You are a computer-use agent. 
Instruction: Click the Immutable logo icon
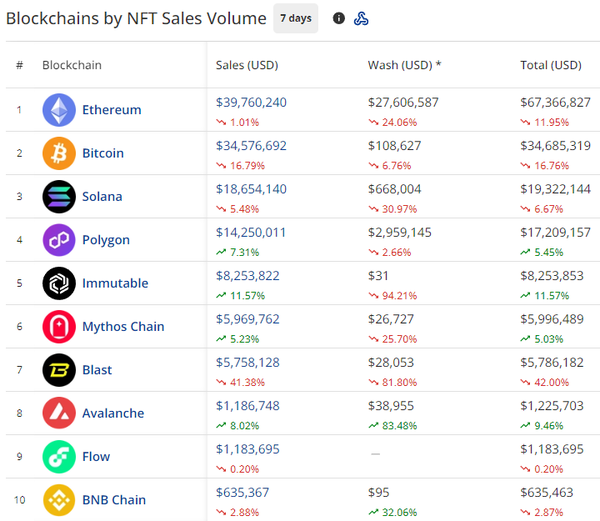pyautogui.click(x=59, y=283)
